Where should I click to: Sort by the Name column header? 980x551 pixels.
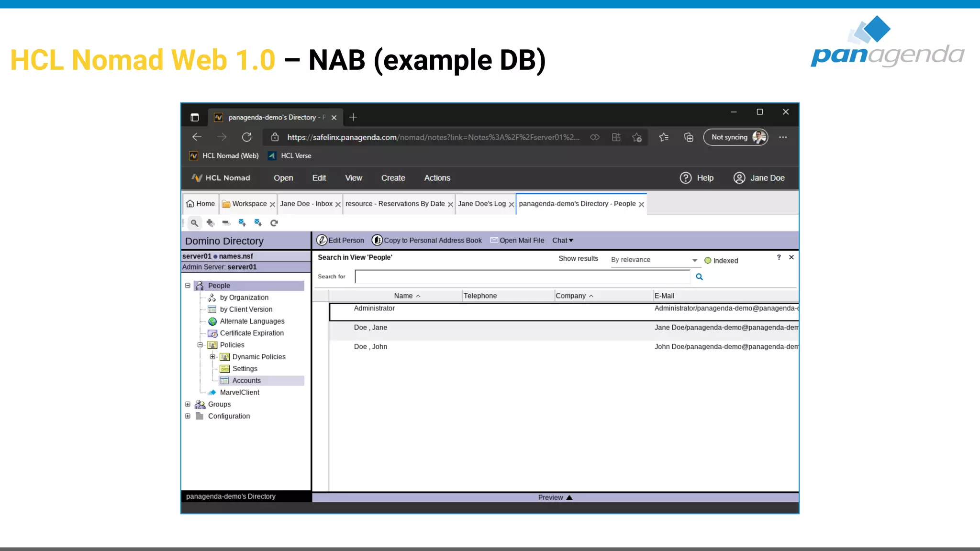(x=396, y=296)
